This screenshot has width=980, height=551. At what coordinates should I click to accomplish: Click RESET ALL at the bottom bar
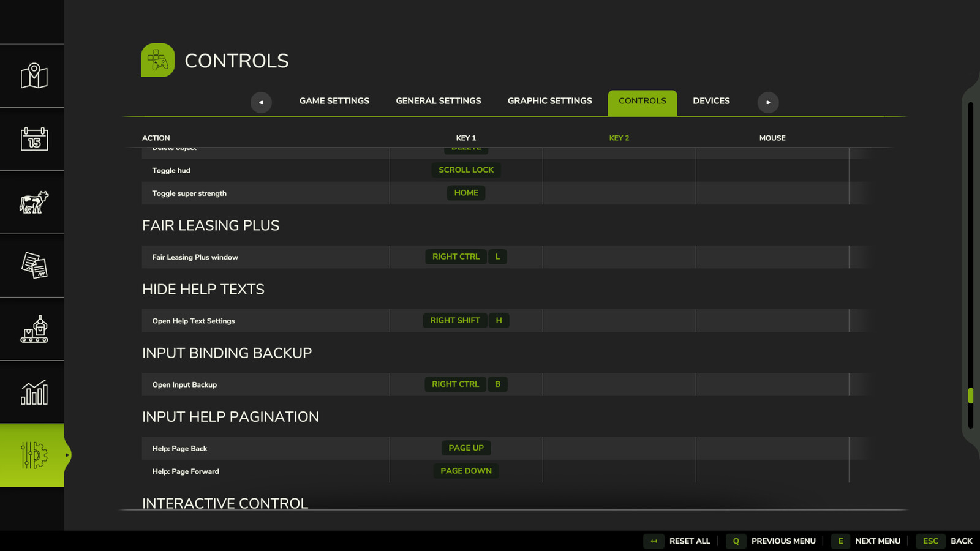click(690, 541)
